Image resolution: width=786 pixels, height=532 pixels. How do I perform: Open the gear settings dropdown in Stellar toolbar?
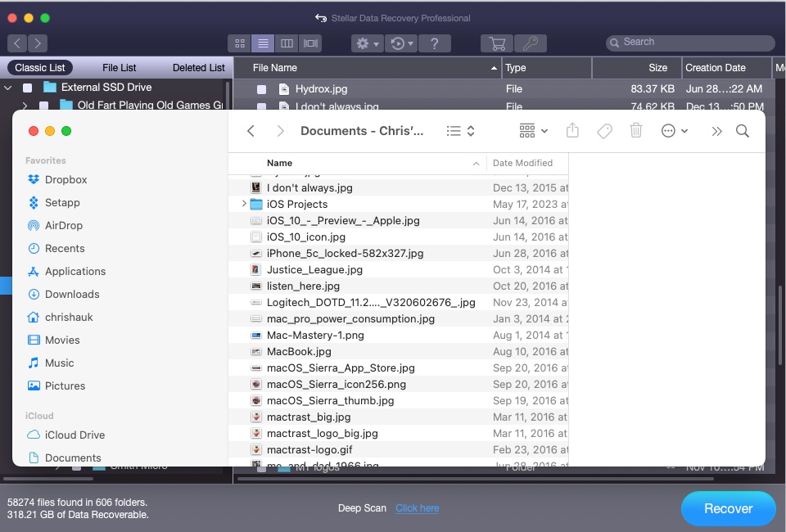[367, 43]
